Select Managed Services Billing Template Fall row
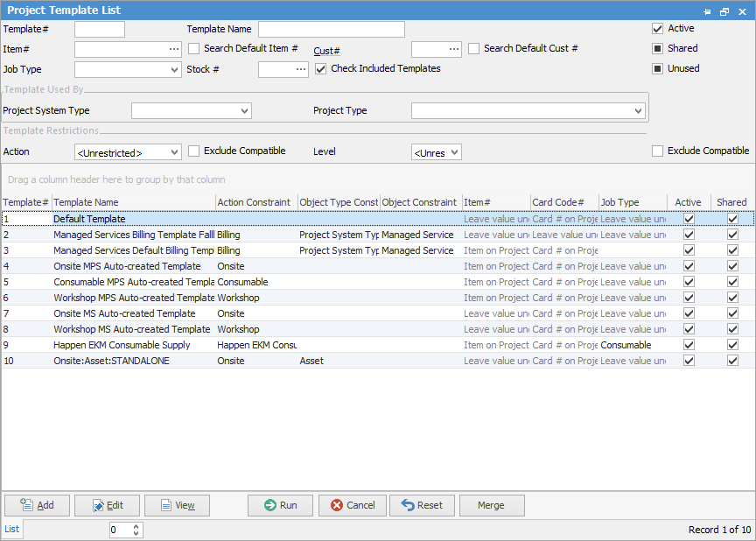 pyautogui.click(x=378, y=235)
